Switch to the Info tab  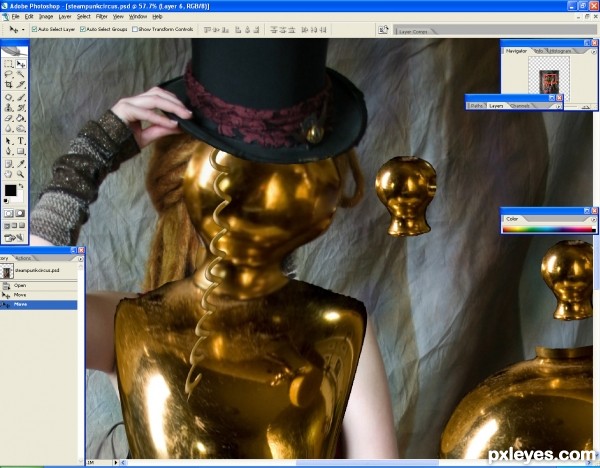coord(538,51)
